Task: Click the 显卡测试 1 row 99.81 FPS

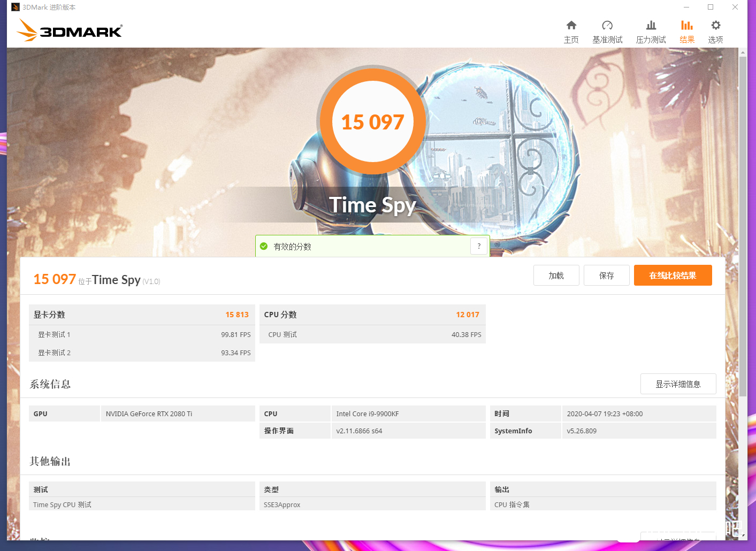Action: (142, 334)
